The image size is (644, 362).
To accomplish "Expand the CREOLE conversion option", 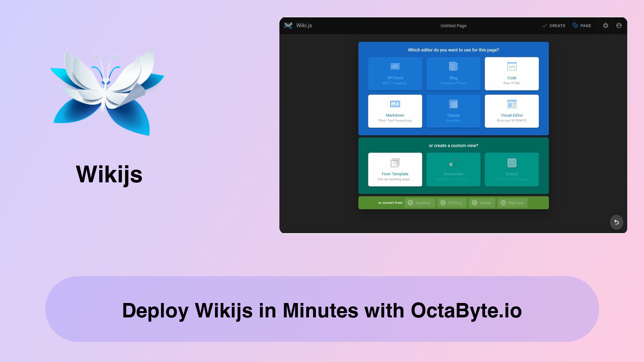I will pos(451,202).
